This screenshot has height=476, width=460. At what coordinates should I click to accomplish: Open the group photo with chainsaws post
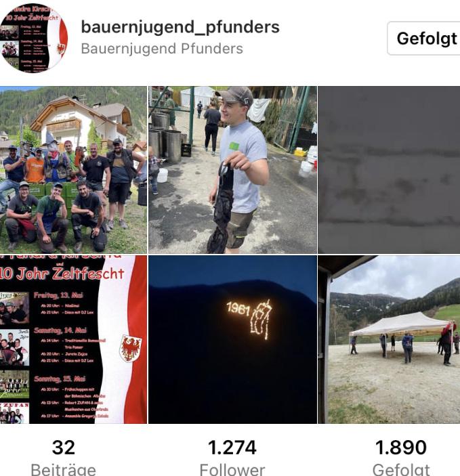coord(73,170)
